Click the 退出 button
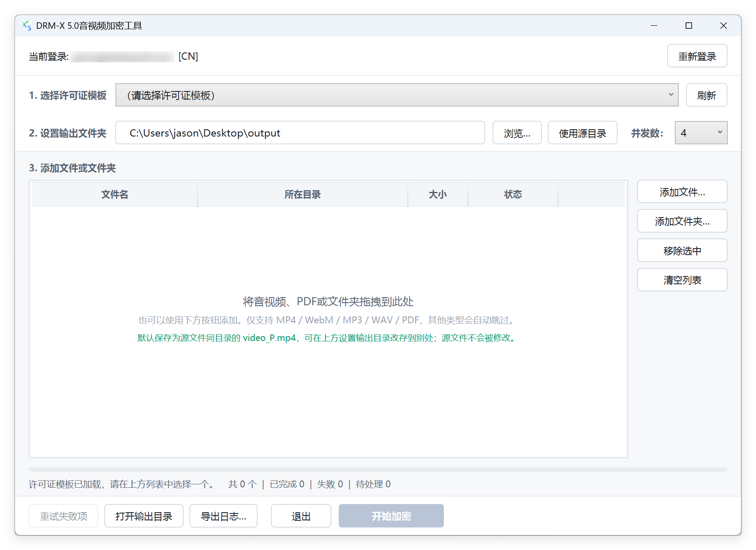 point(301,516)
